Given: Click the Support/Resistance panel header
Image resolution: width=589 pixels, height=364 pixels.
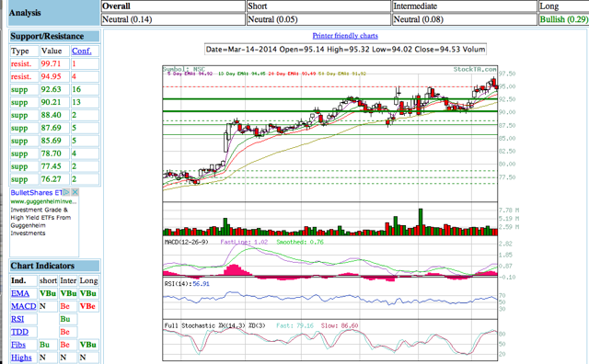Looking at the screenshot, I should click(x=55, y=37).
